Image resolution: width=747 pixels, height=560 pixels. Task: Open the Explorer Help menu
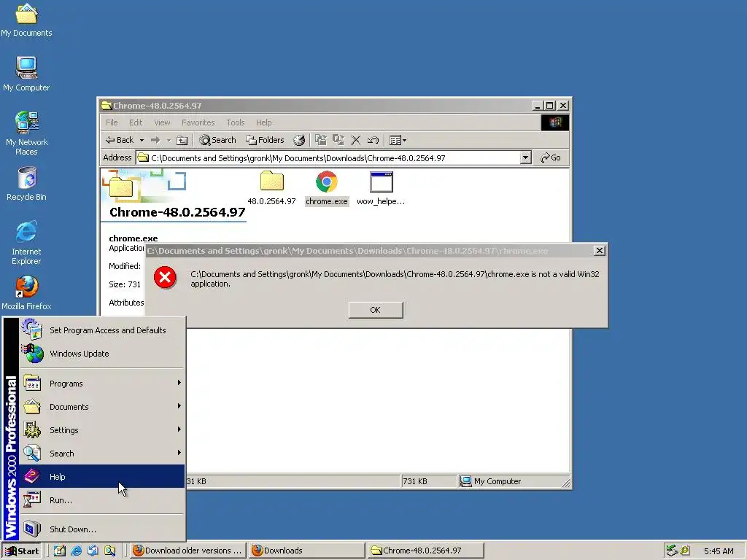pyautogui.click(x=263, y=122)
